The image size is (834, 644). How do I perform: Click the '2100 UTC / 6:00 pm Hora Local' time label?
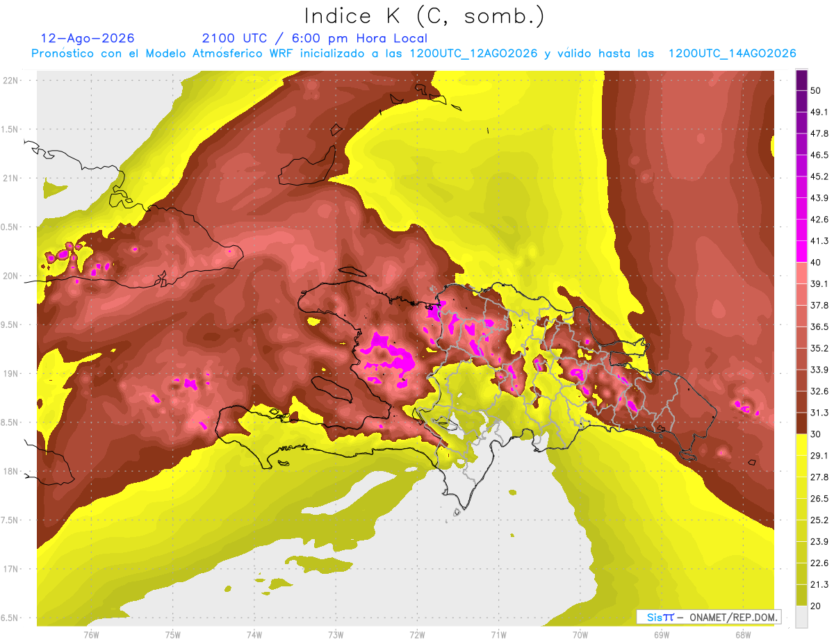[x=315, y=38]
